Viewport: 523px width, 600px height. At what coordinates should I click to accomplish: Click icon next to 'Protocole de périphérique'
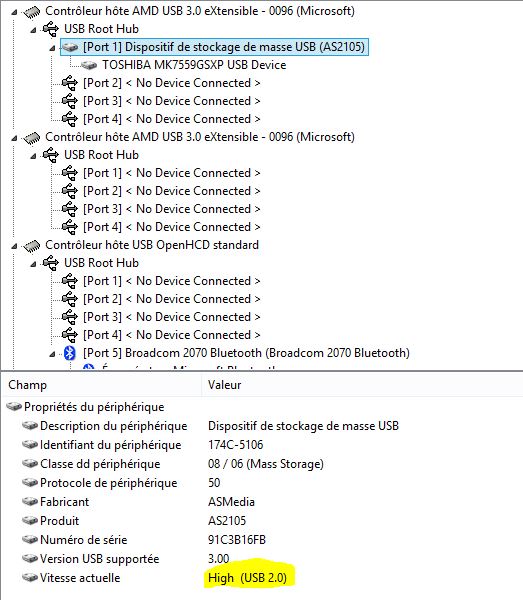(30, 483)
